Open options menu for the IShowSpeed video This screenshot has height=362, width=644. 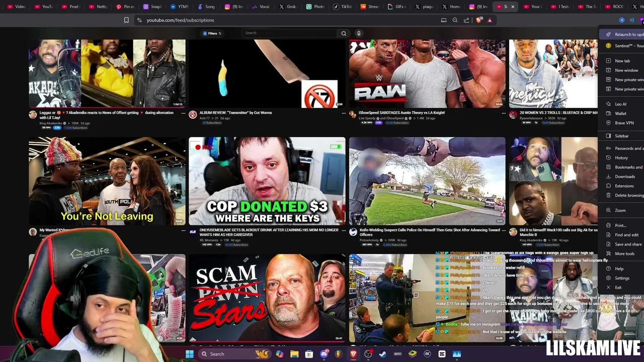[x=504, y=113]
